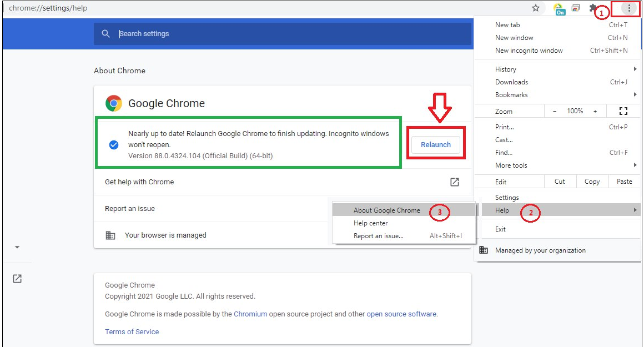The width and height of the screenshot is (644, 347).
Task: Click Paste in the Edit row
Action: point(624,182)
